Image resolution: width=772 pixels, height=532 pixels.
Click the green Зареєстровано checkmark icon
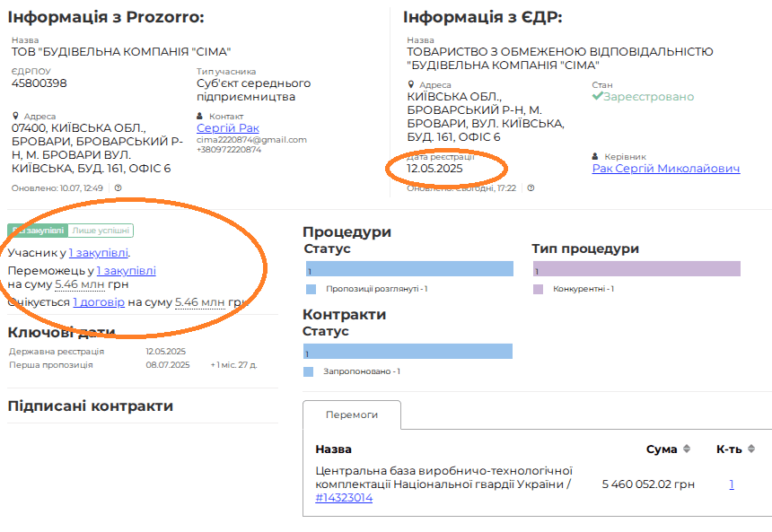click(597, 96)
